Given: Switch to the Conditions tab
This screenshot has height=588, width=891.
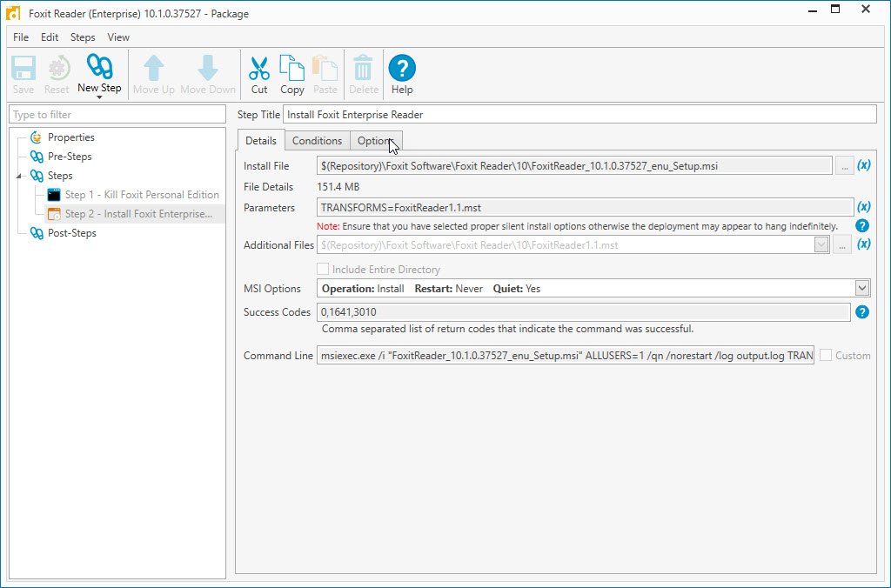Looking at the screenshot, I should click(x=317, y=140).
